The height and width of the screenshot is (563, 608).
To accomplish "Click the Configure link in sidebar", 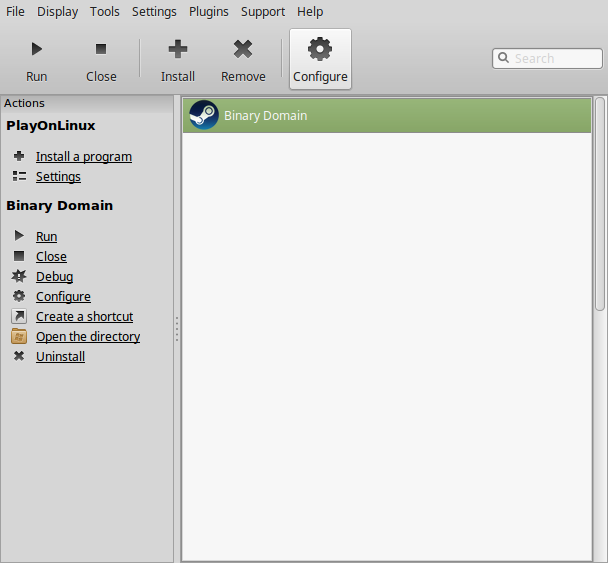I will pos(63,297).
